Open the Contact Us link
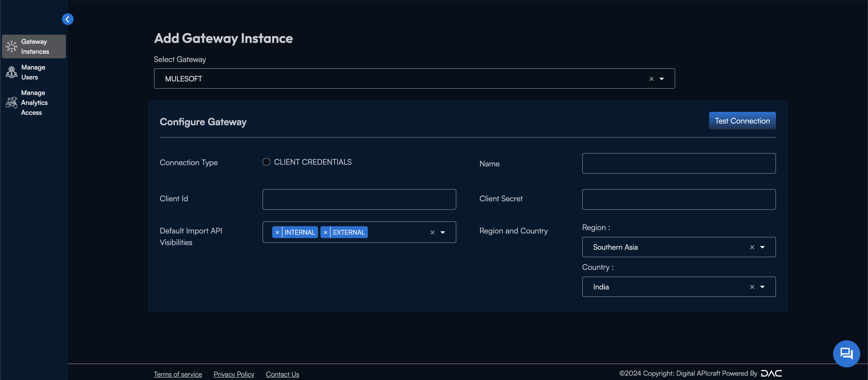 (x=282, y=374)
